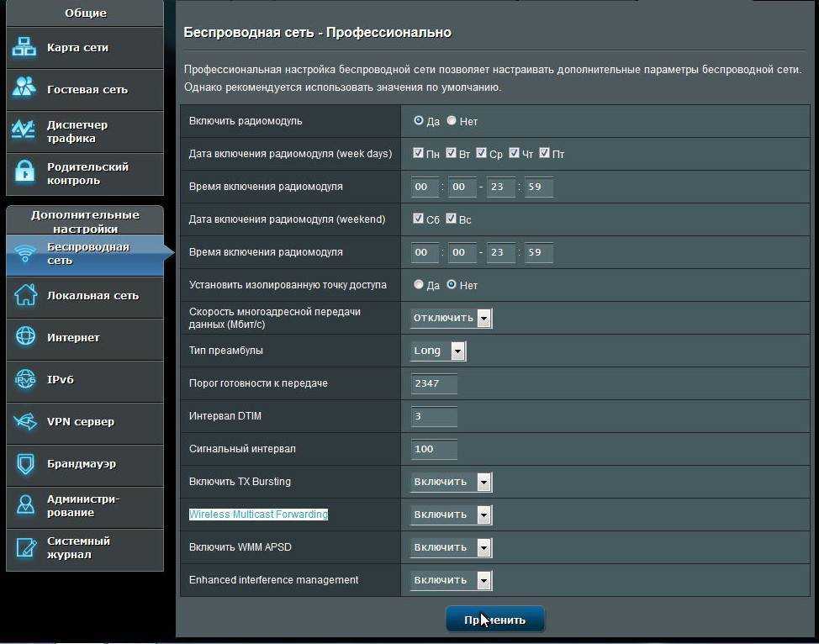The width and height of the screenshot is (819, 644).
Task: Click weekend end hour field 23
Action: 500,252
